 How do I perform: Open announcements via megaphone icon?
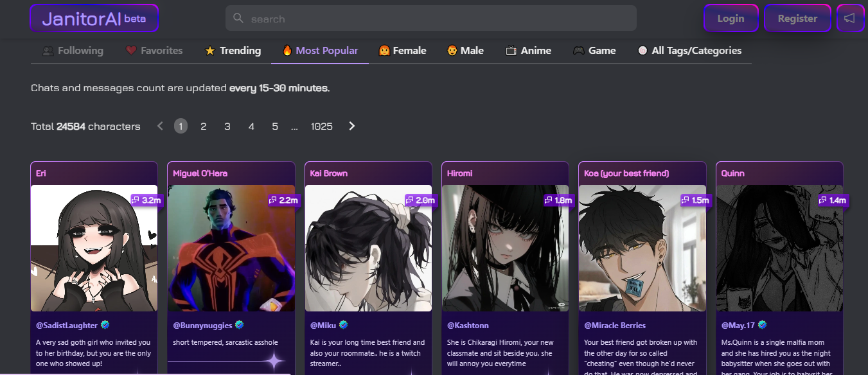click(850, 19)
